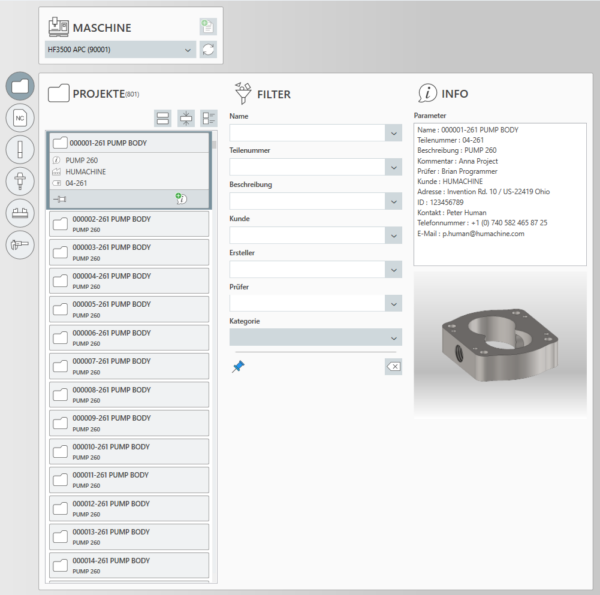Expand the Kategorie filter dropdown
Image resolution: width=600 pixels, height=595 pixels.
(x=392, y=338)
